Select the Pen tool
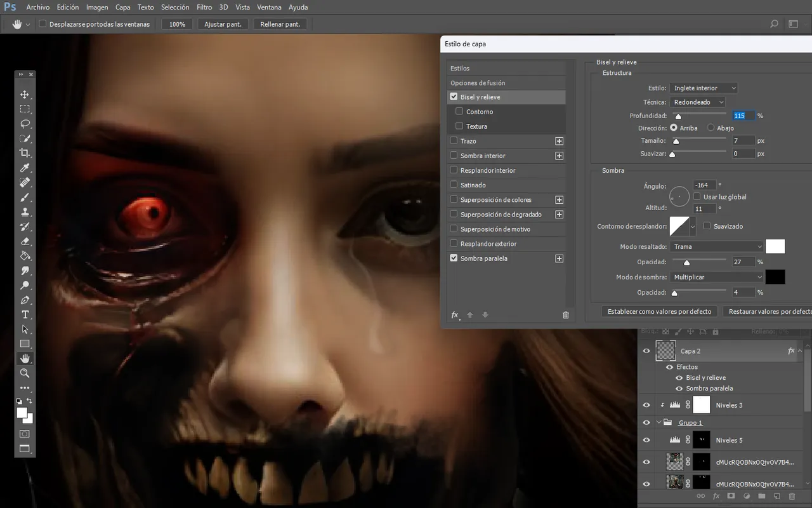 click(x=25, y=300)
